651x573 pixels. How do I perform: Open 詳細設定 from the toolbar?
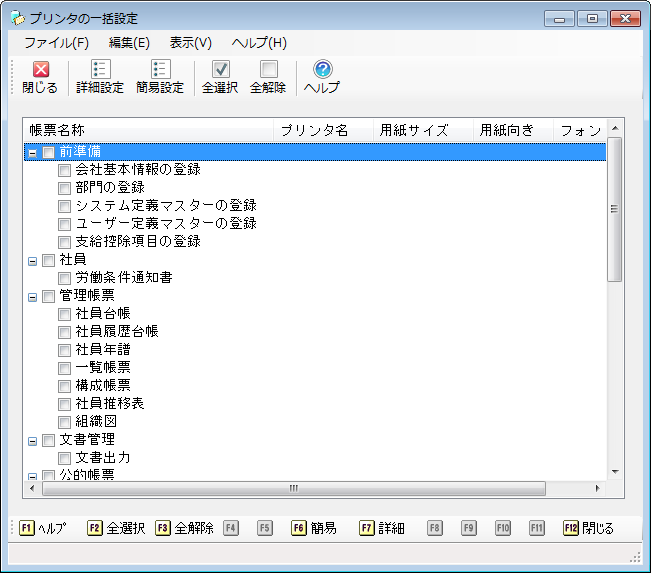(x=100, y=70)
